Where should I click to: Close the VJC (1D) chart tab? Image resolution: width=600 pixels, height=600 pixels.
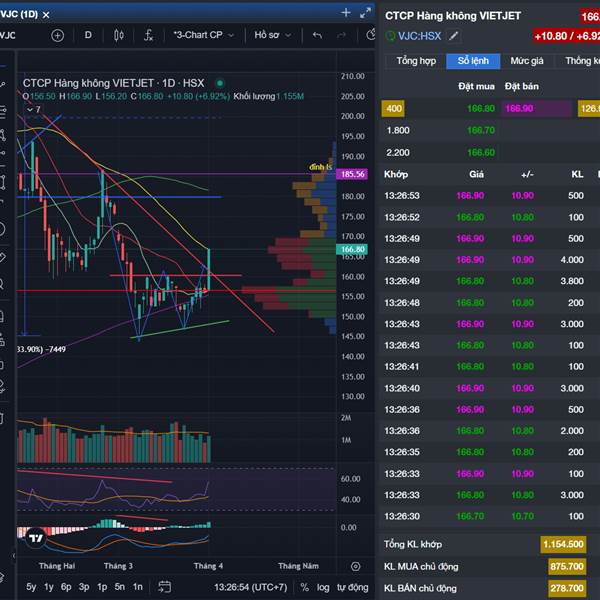(46, 15)
